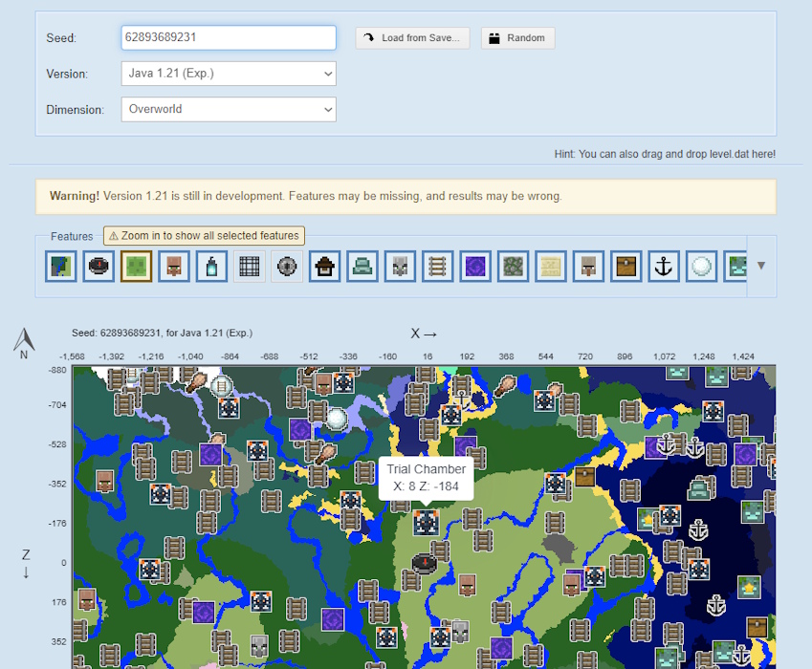Click the Random seed button
The width and height of the screenshot is (812, 669).
[x=517, y=38]
